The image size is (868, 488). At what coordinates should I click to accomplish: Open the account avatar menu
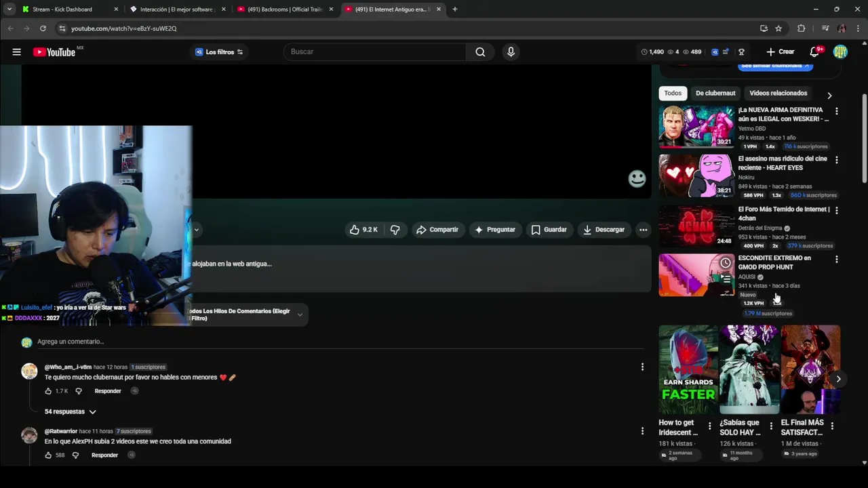coord(840,52)
